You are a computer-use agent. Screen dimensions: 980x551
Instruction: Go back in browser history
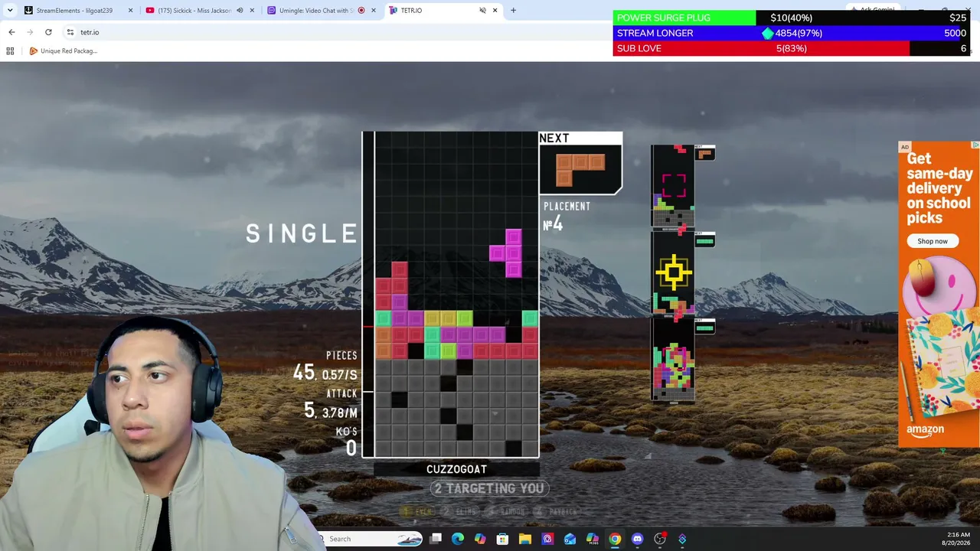click(x=11, y=32)
